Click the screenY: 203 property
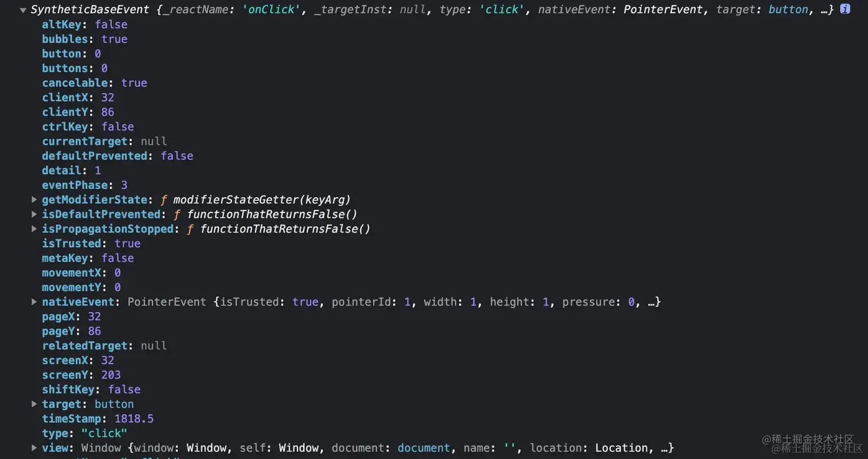The image size is (868, 459). [x=82, y=375]
